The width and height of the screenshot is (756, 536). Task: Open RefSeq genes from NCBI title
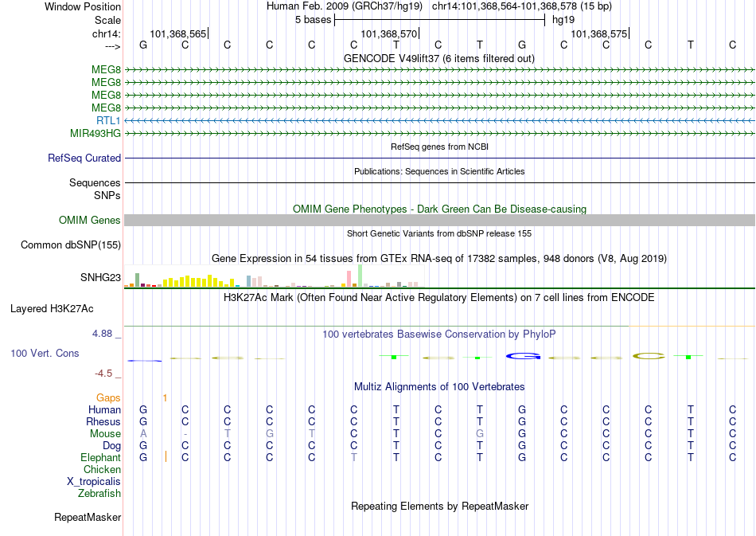[440, 147]
